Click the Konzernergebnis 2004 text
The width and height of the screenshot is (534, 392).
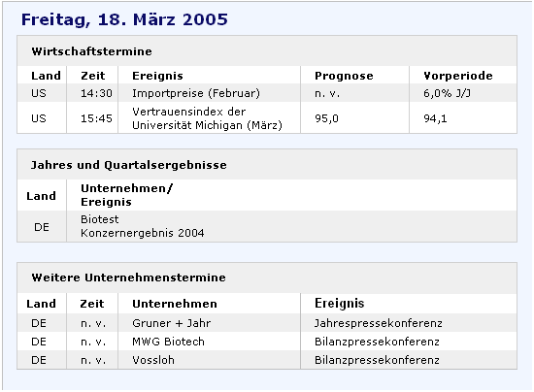[x=143, y=233]
